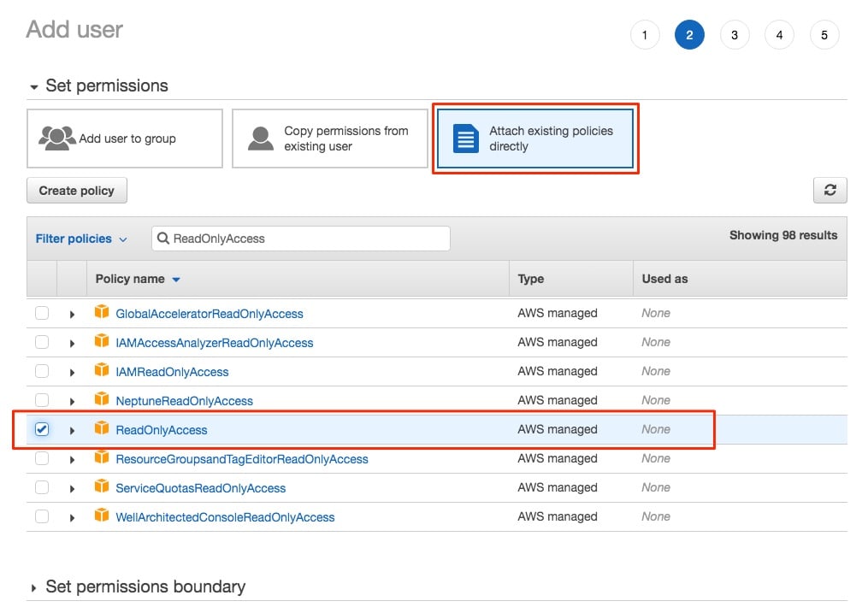Click the Create policy button
Image resolution: width=868 pixels, height=613 pixels.
point(77,191)
